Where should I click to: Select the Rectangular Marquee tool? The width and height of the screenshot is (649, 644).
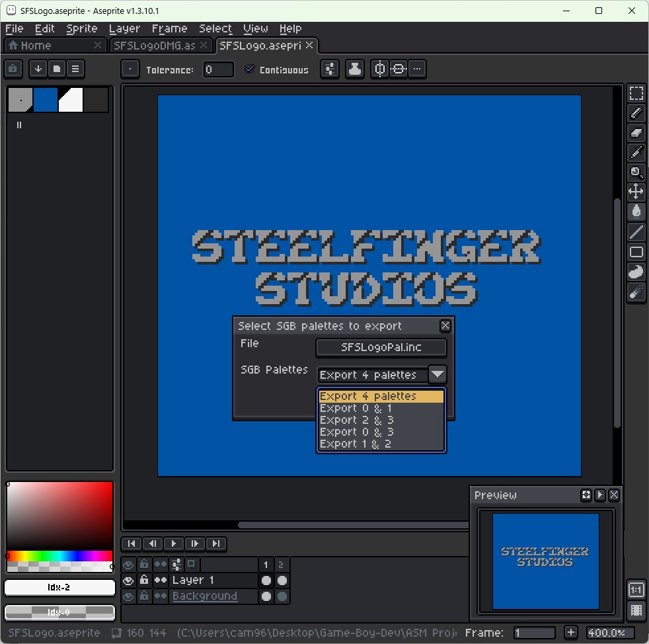click(x=636, y=93)
